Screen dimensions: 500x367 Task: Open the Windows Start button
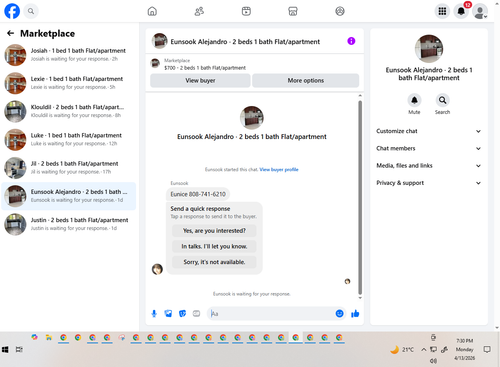pyautogui.click(x=5, y=349)
